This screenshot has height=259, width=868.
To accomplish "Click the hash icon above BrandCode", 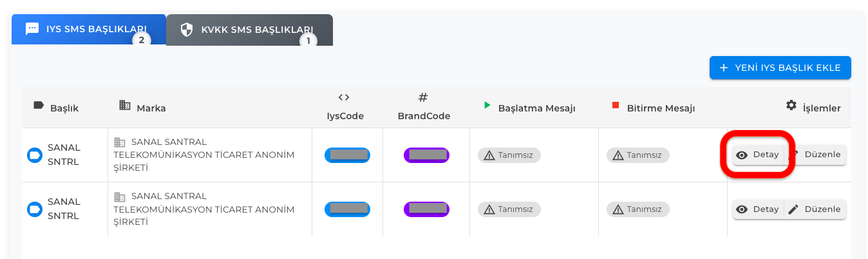I will [423, 97].
